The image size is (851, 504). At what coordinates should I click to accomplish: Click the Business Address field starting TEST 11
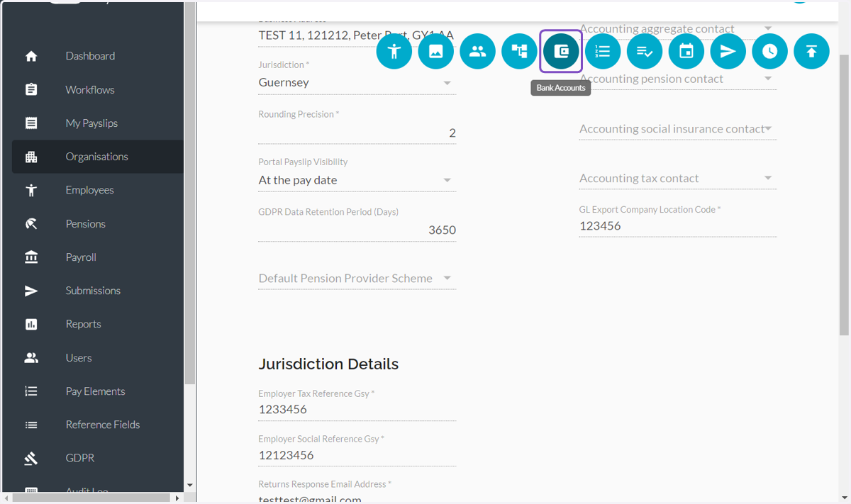pyautogui.click(x=357, y=35)
